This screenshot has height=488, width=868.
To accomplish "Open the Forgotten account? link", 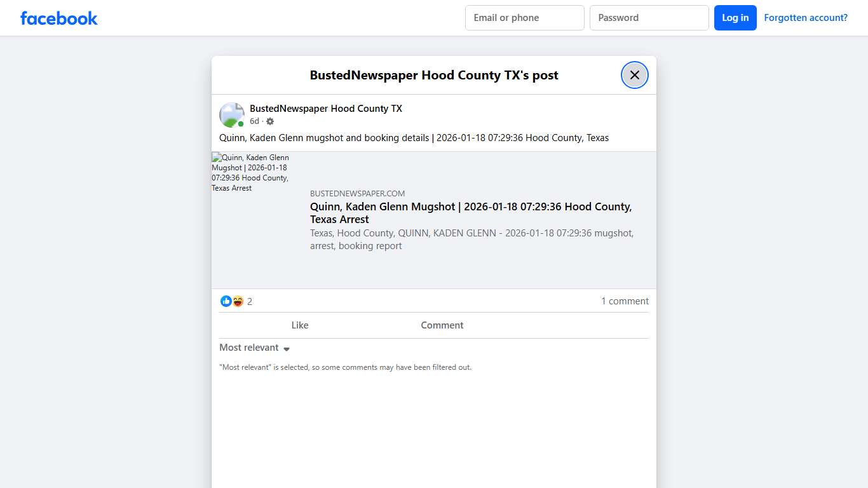I will pos(805,18).
